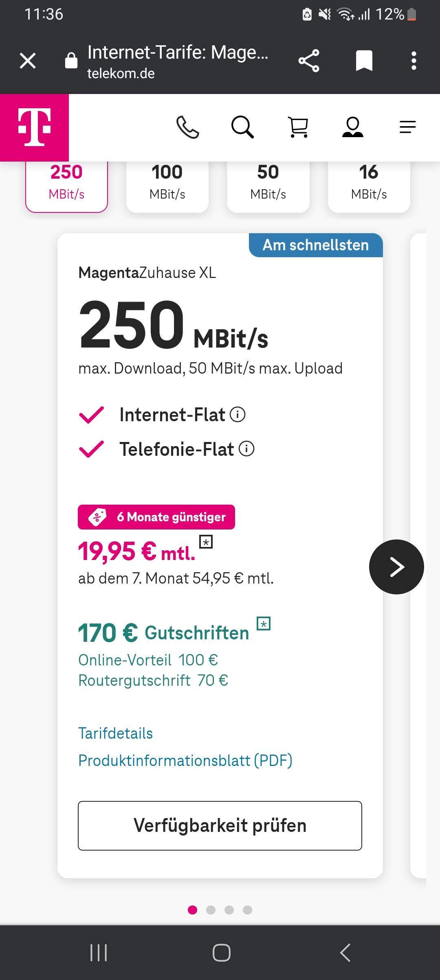The height and width of the screenshot is (980, 440).
Task: Jump to the second carousel page dot
Action: click(x=211, y=910)
